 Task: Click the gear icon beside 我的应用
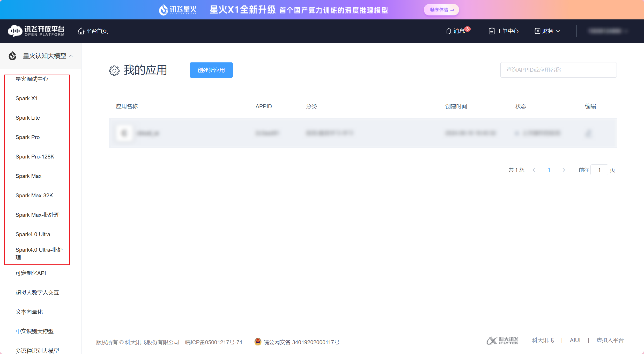click(114, 70)
